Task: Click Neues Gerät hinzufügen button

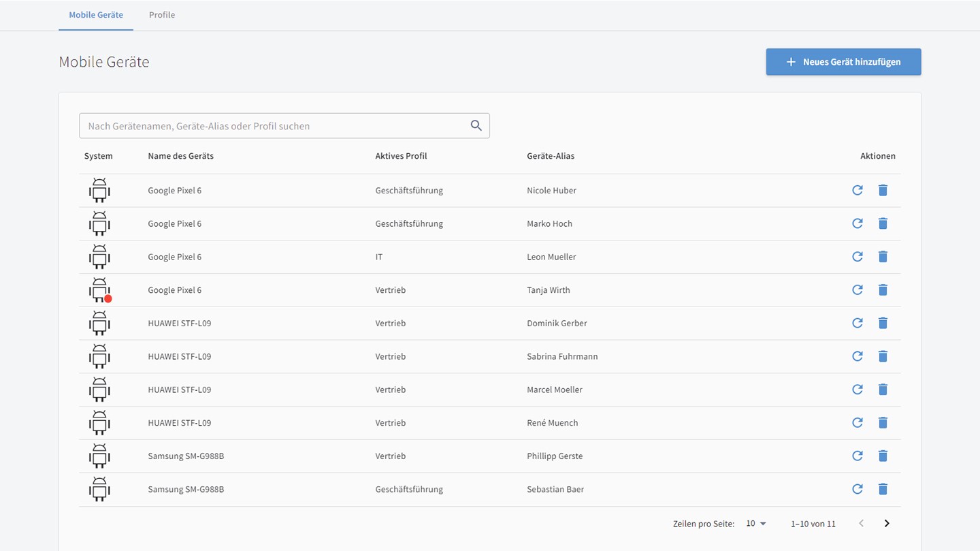Action: [843, 62]
